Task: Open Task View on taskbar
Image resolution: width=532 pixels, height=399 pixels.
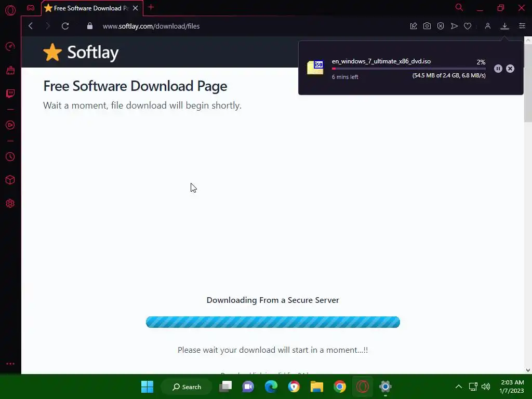Action: tap(225, 387)
